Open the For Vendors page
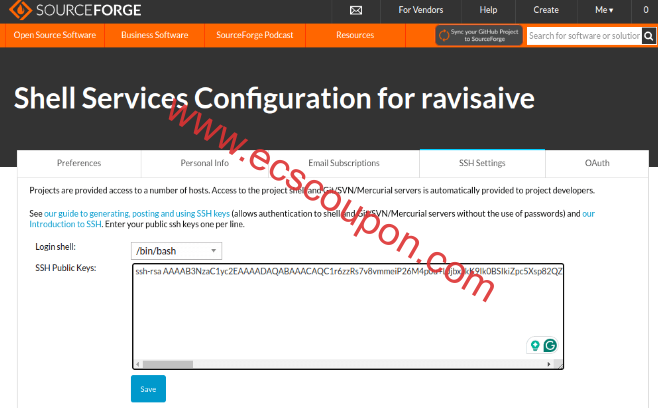Viewport: 658px width, 408px height. point(420,10)
